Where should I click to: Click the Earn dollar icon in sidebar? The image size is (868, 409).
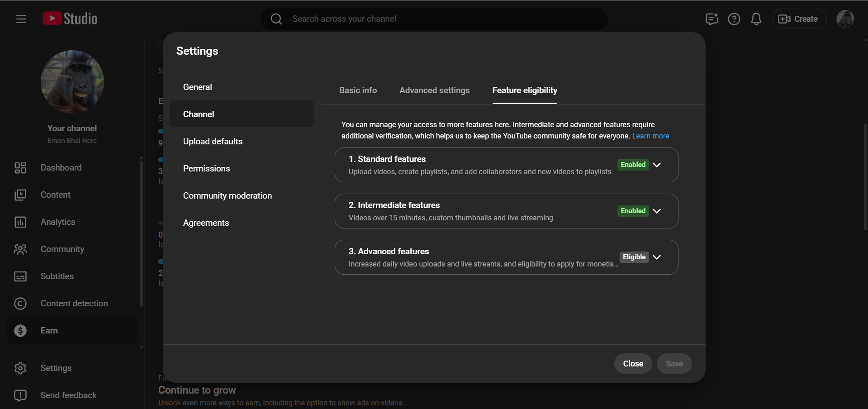point(20,331)
